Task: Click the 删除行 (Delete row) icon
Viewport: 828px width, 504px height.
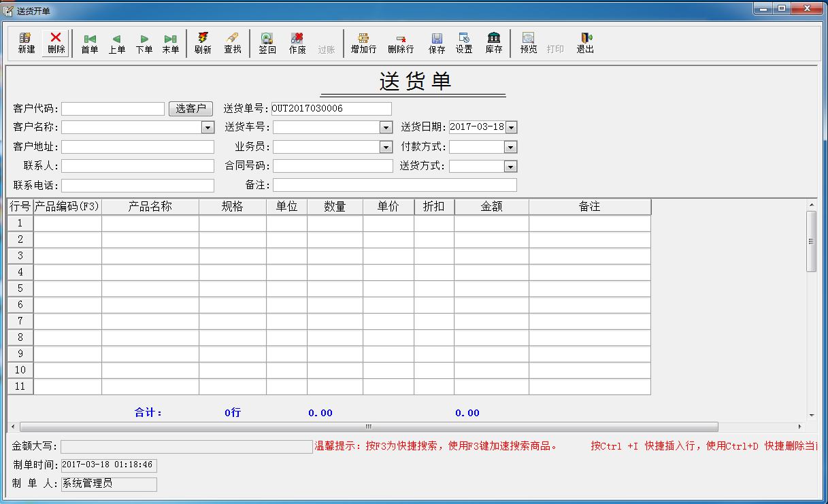Action: [x=401, y=44]
